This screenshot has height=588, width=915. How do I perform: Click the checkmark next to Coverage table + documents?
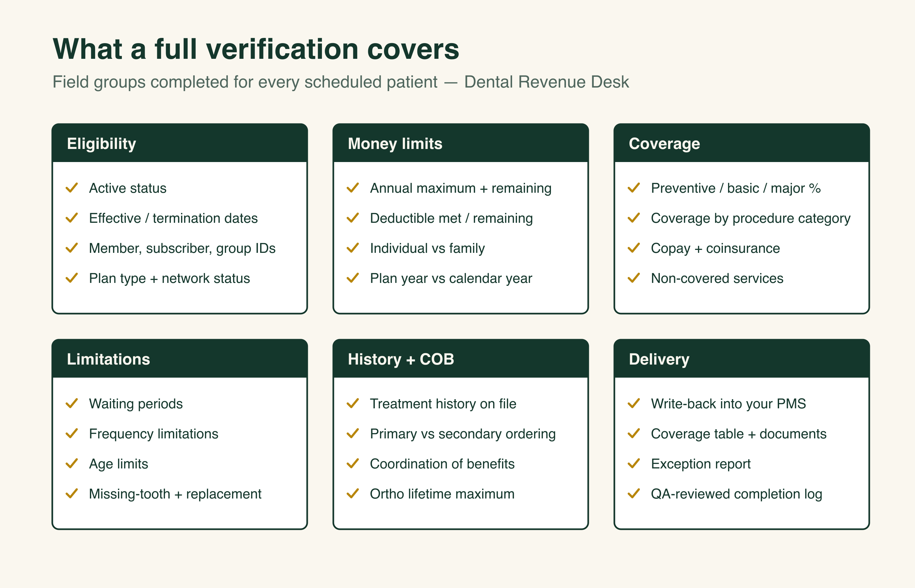634,434
